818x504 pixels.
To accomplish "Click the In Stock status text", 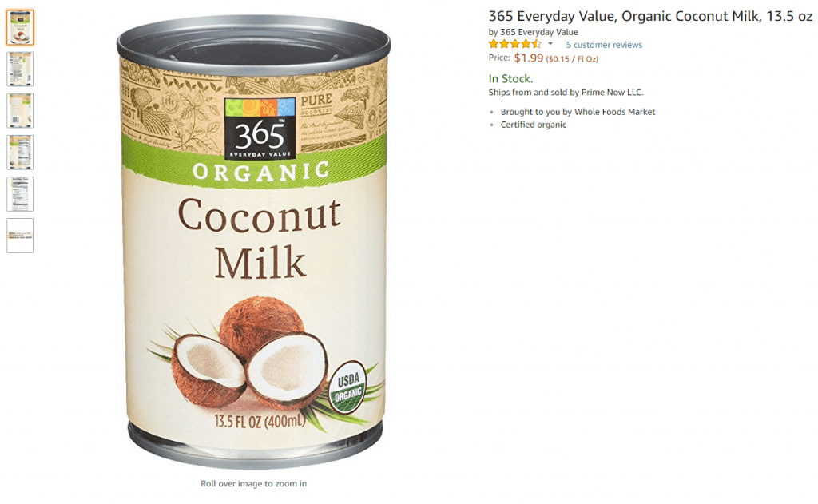I will click(510, 79).
